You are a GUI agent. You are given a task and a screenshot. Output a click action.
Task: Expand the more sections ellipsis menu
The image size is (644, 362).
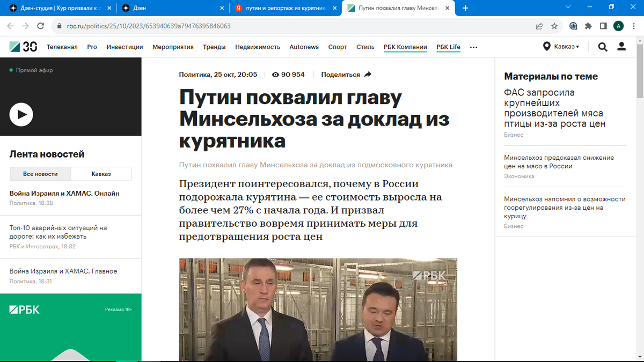(x=473, y=47)
